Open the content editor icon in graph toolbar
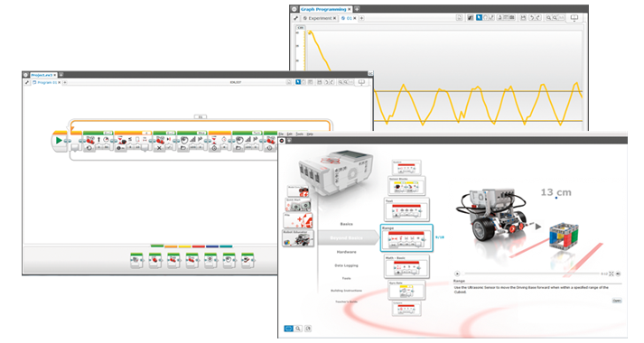644x343 pixels. (460, 18)
